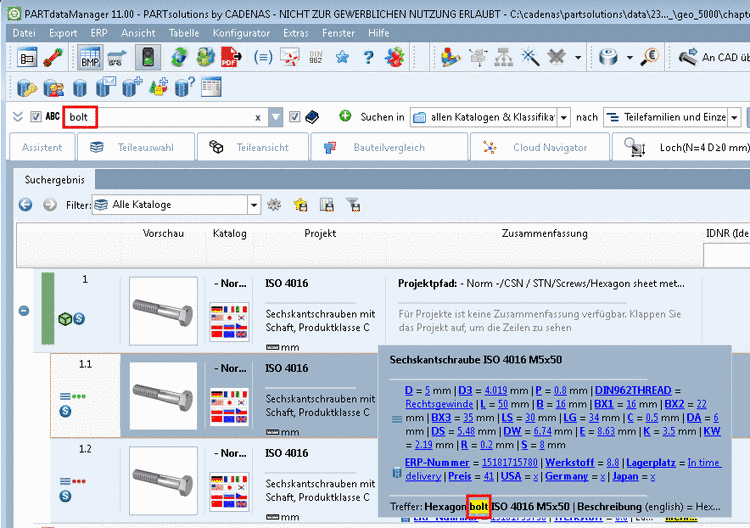Open the ERP menu
Image resolution: width=750 pixels, height=528 pixels.
[99, 33]
